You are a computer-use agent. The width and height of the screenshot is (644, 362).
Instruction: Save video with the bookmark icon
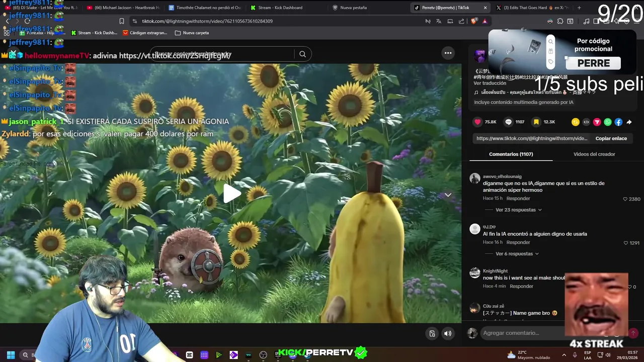536,122
